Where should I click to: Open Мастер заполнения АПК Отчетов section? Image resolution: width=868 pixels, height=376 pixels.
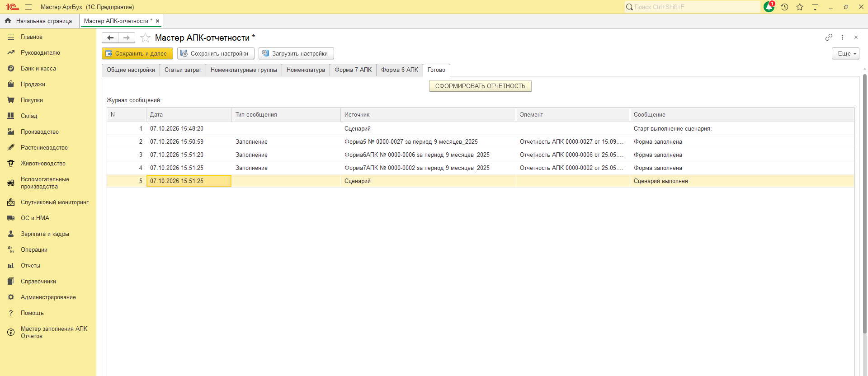click(x=48, y=333)
